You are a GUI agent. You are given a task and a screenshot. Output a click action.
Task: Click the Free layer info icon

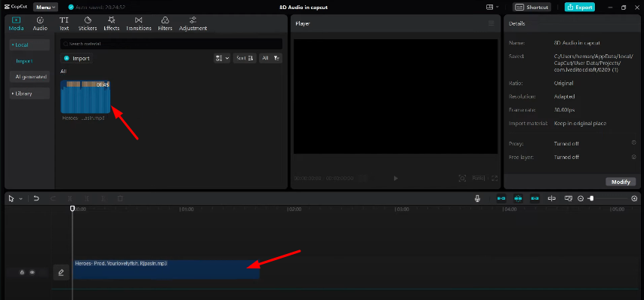coord(633,157)
